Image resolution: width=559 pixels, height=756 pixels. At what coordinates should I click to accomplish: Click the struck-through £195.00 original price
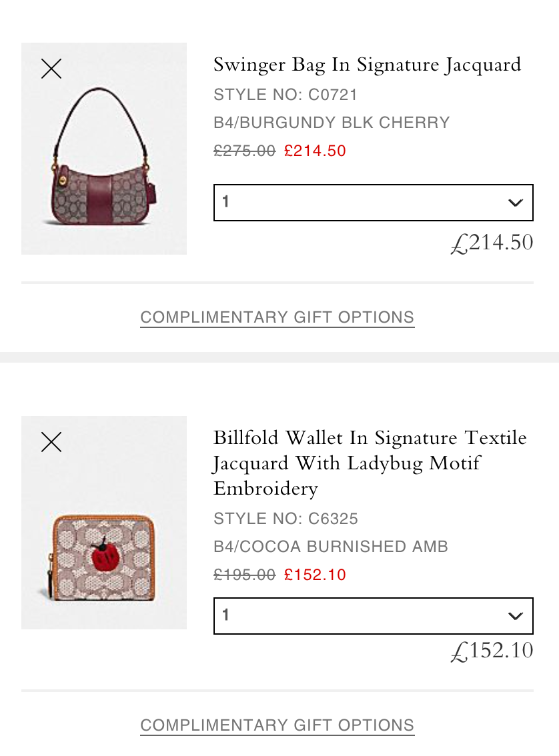245,575
